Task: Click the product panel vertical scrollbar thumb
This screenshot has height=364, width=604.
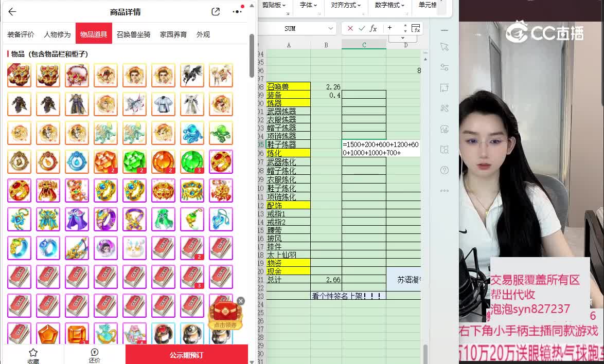Action: point(252,56)
